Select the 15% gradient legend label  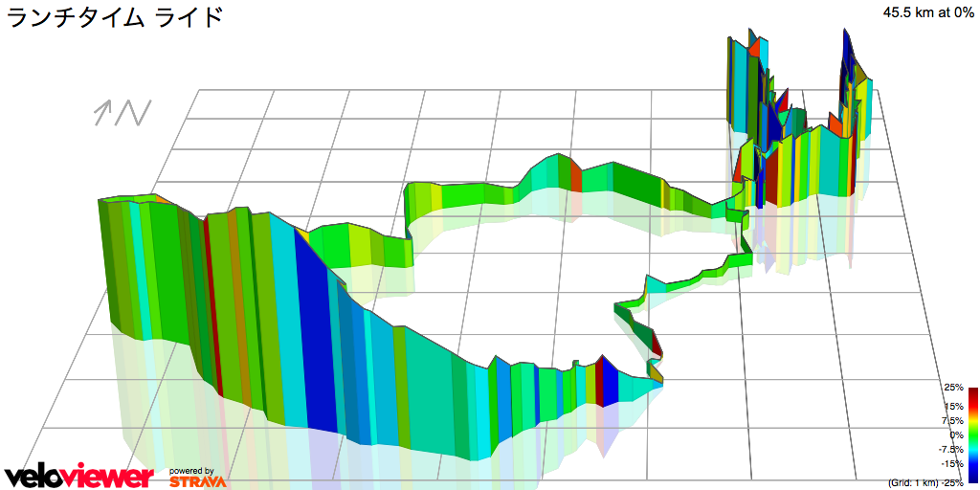tap(953, 406)
